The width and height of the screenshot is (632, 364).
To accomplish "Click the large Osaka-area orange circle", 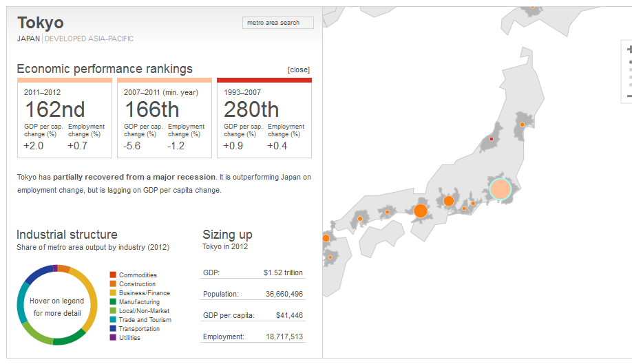I will (421, 211).
